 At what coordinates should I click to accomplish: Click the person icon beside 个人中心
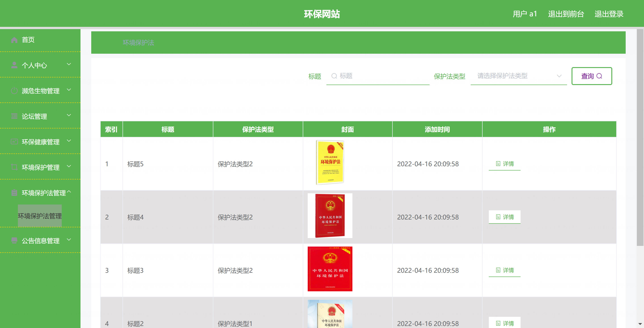[14, 65]
